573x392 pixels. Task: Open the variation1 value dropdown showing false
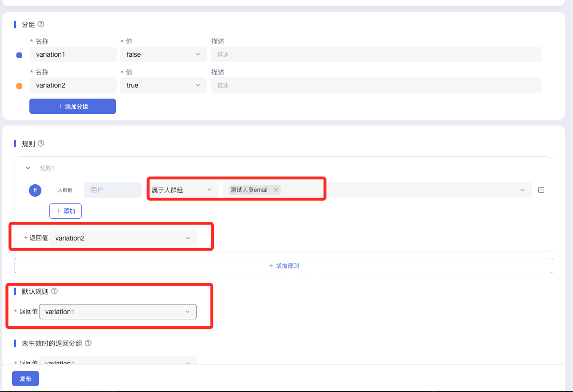pos(163,54)
